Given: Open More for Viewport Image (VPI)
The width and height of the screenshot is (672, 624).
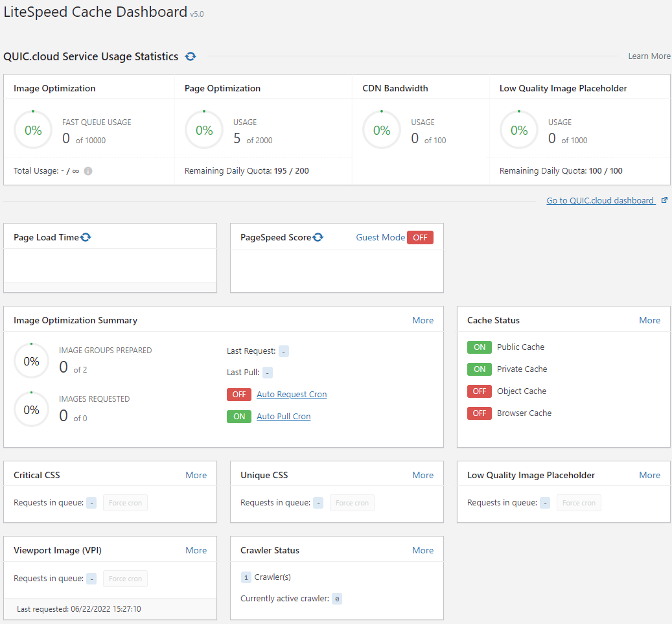Looking at the screenshot, I should pos(196,550).
